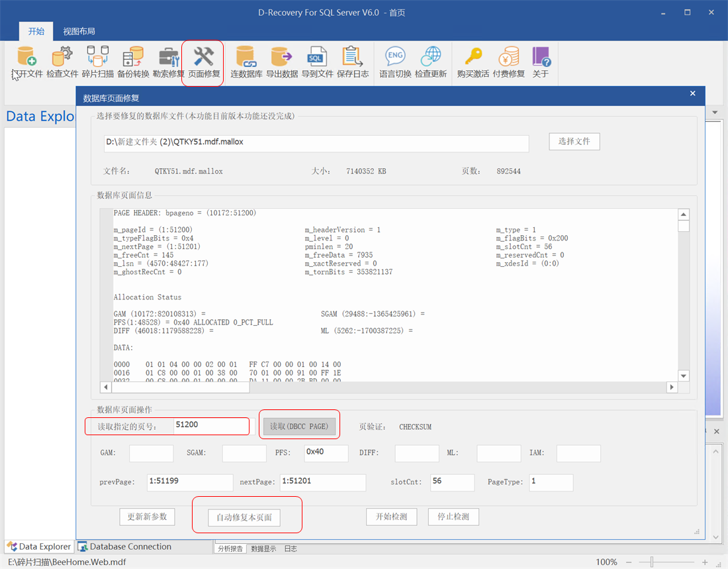The height and width of the screenshot is (569, 728).
Task: Click the CHECKSUM page verify value
Action: (415, 427)
